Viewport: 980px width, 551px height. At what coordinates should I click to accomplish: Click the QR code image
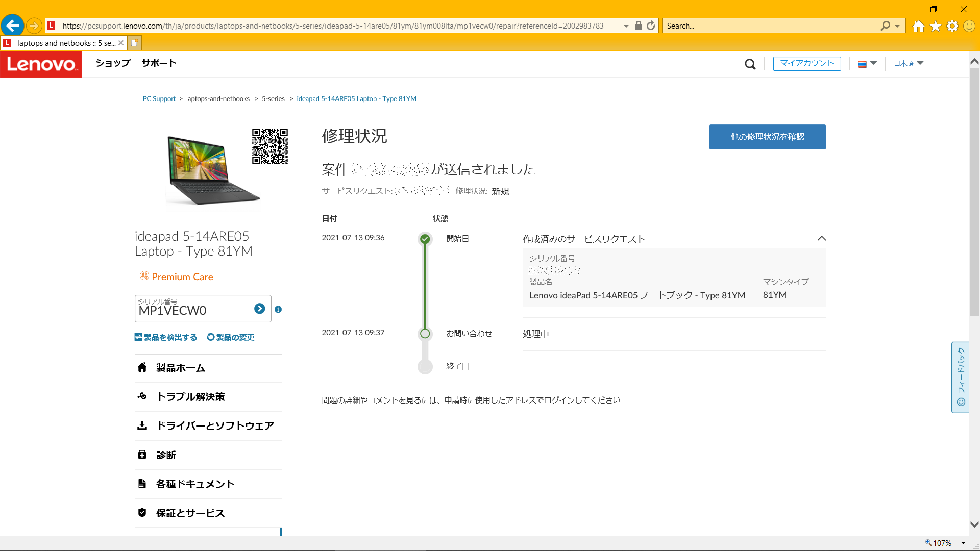[270, 146]
